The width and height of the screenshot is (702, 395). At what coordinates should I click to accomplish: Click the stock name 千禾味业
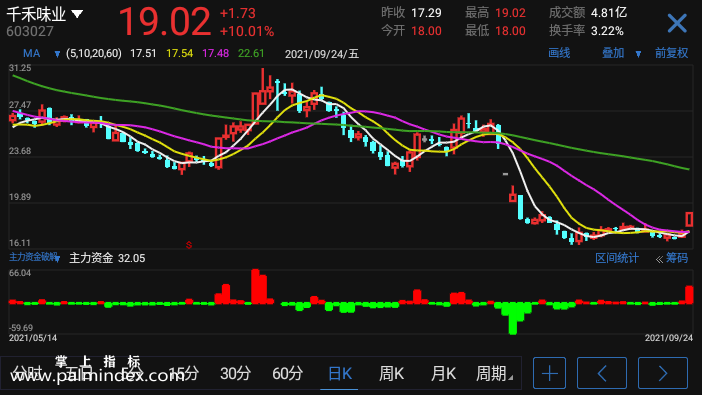pos(36,14)
